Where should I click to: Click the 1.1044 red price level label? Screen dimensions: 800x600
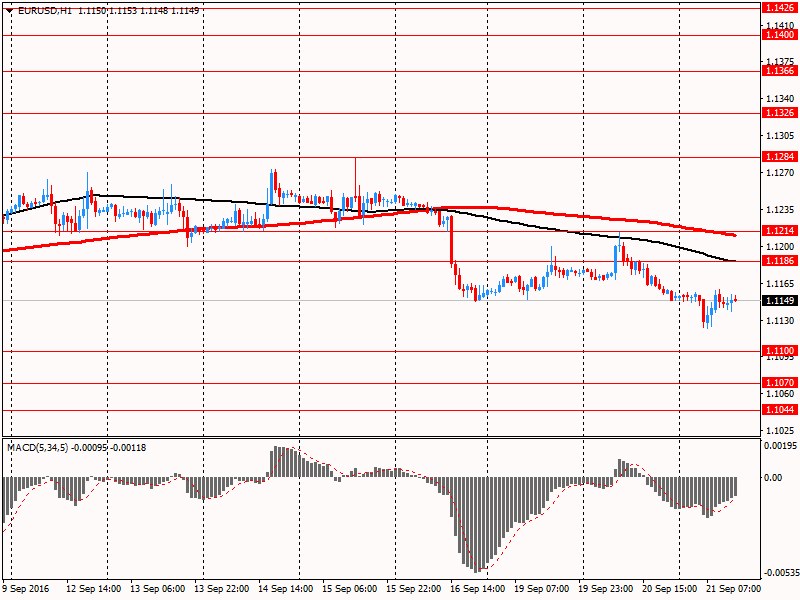780,410
